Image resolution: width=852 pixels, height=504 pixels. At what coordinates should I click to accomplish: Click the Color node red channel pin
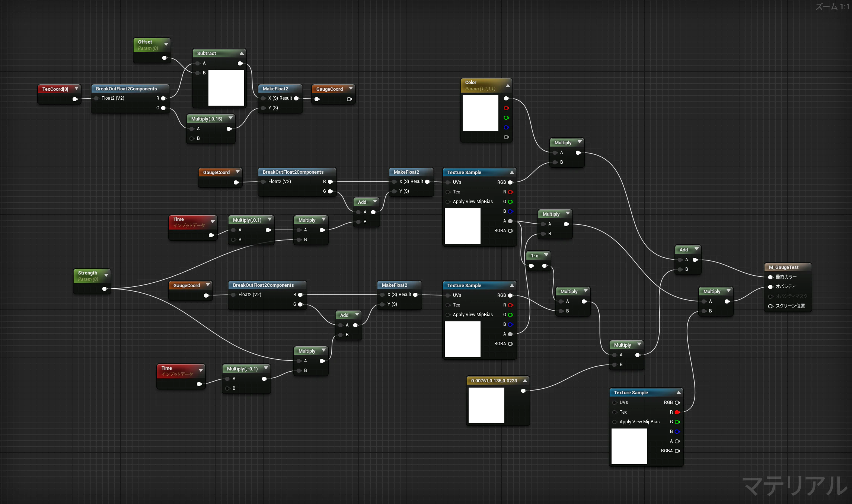pyautogui.click(x=506, y=108)
